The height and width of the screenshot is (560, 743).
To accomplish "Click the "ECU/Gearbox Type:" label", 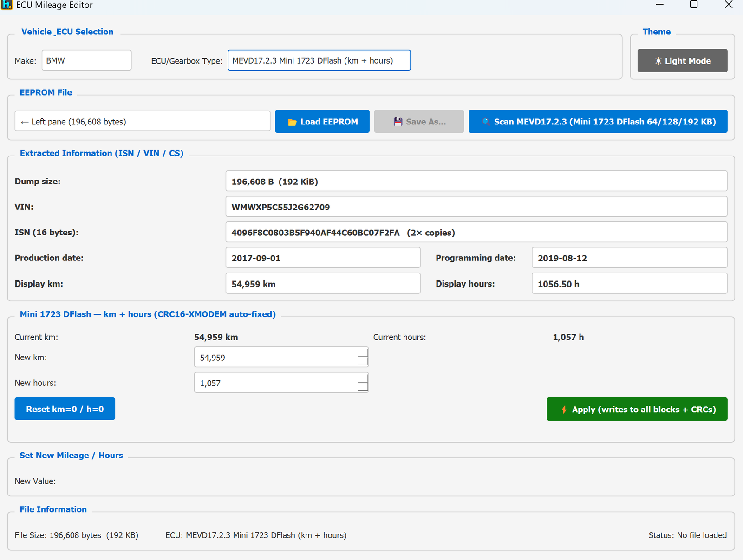I will tap(187, 61).
